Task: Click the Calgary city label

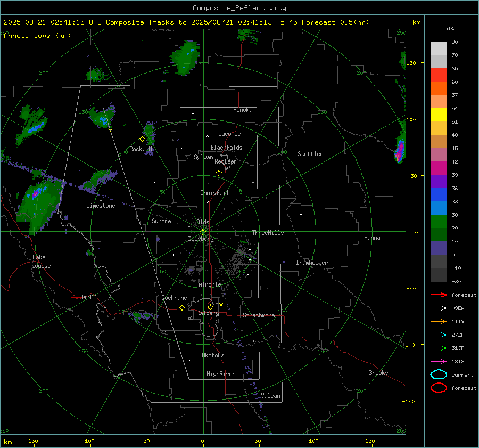Action: point(208,313)
